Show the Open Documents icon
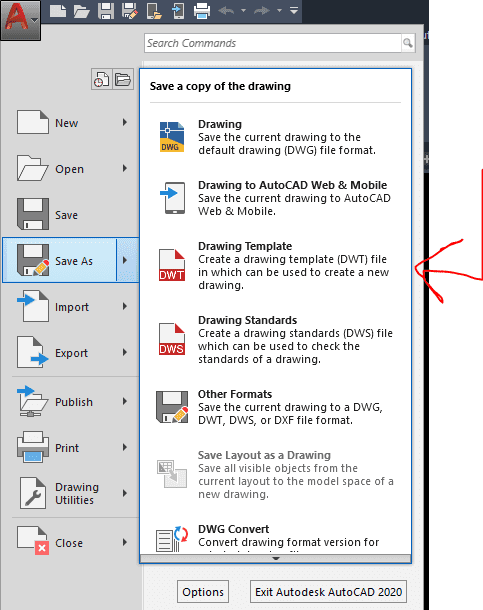 pos(123,79)
